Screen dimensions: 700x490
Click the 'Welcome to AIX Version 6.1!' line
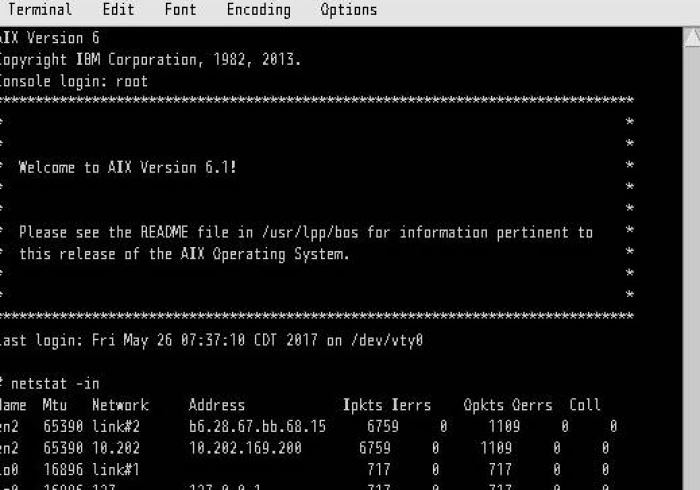point(128,168)
